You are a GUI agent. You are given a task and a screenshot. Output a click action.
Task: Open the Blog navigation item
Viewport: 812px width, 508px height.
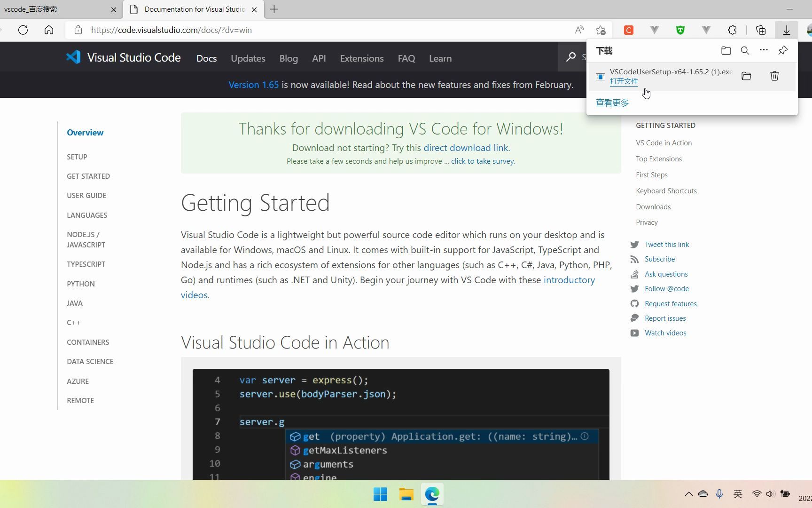[x=289, y=58]
